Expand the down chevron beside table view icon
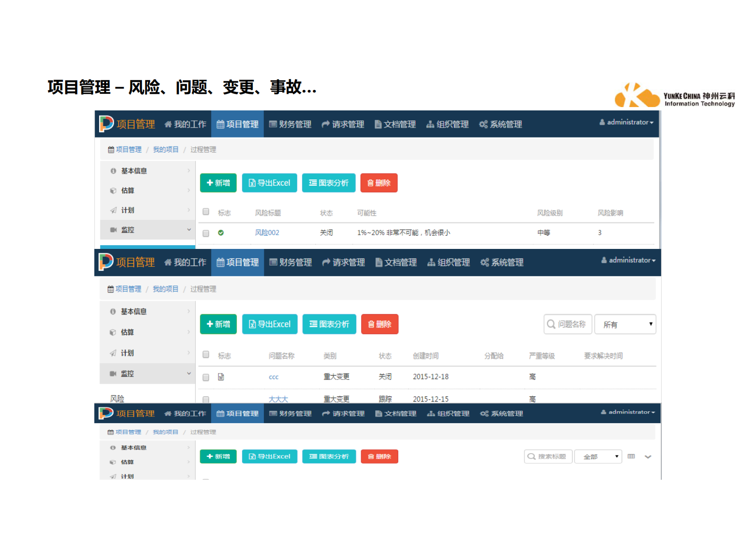Viewport: 756px width, 534px height. point(648,457)
